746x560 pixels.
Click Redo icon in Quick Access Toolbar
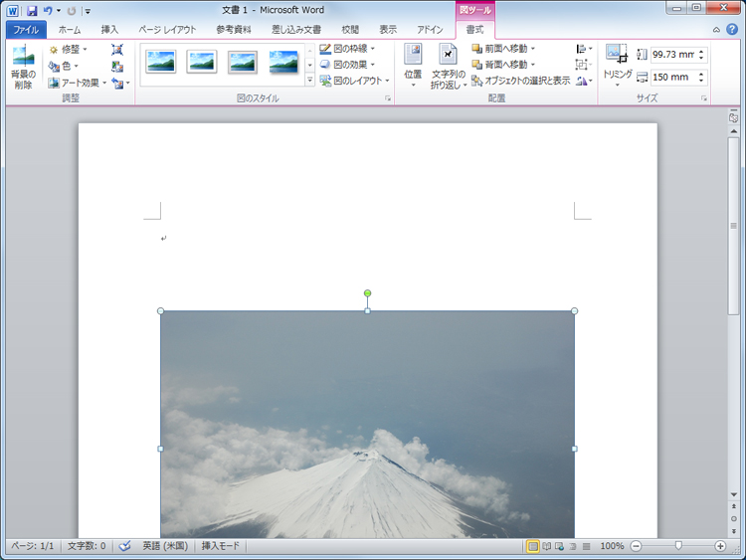point(72,11)
